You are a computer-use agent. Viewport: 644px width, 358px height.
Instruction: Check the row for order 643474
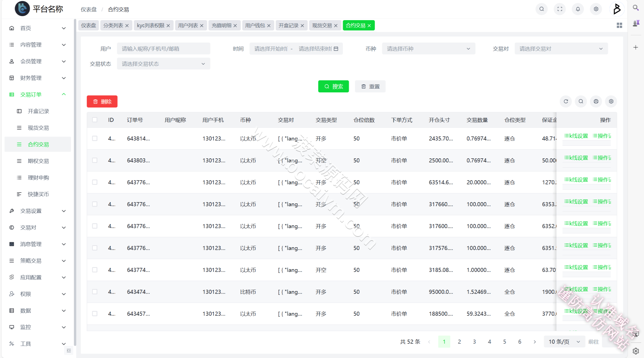95,292
